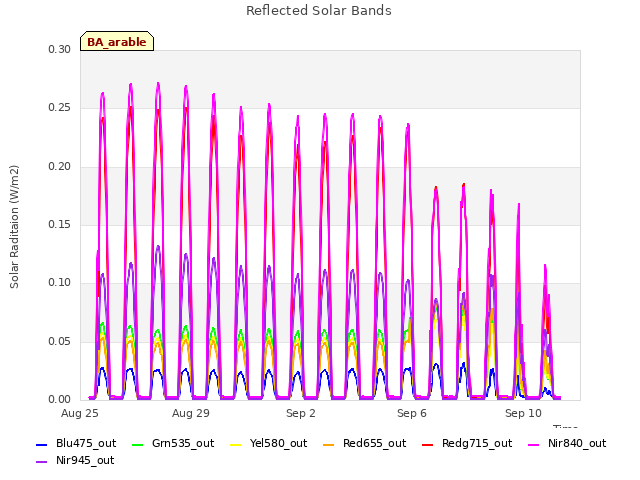Click the yellow Yel580_out legend swatch
Screen dimensions: 640x480
(236, 444)
